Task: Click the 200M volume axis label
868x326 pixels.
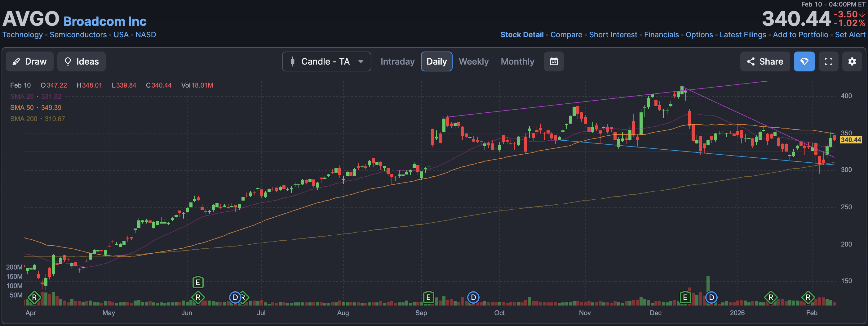Action: (x=14, y=267)
